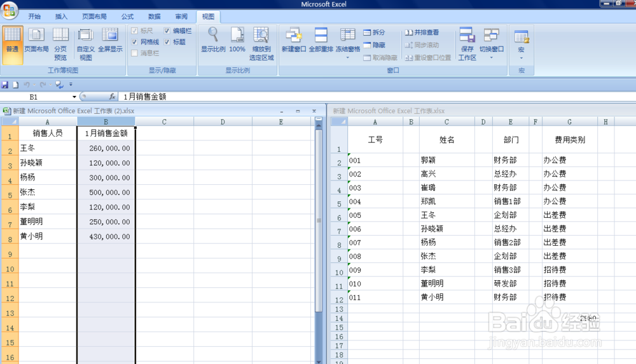Toggle the Message Bar (消息栏) checkbox
The image size is (636, 364).
(x=134, y=53)
